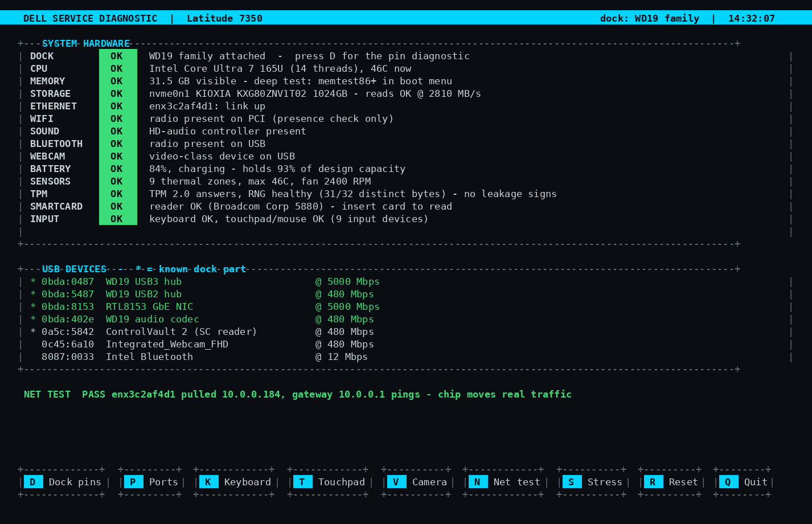Select the '84%, charging' battery description
Viewport: 812px width, 524px height.
[277, 169]
